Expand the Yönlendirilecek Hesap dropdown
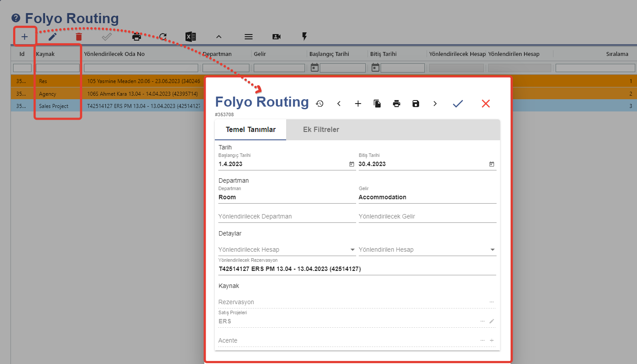The width and height of the screenshot is (637, 364). click(352, 250)
